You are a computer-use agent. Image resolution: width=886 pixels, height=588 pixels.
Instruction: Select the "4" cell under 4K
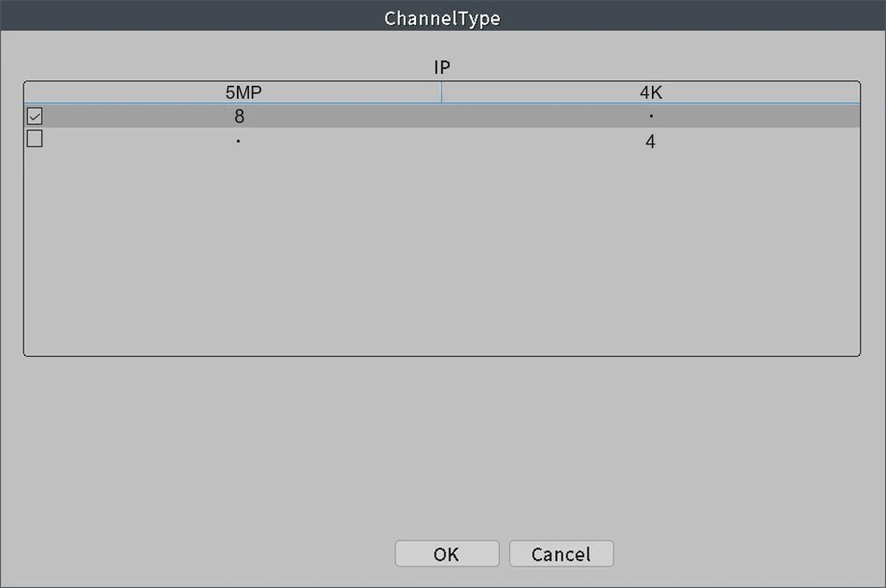click(x=650, y=142)
